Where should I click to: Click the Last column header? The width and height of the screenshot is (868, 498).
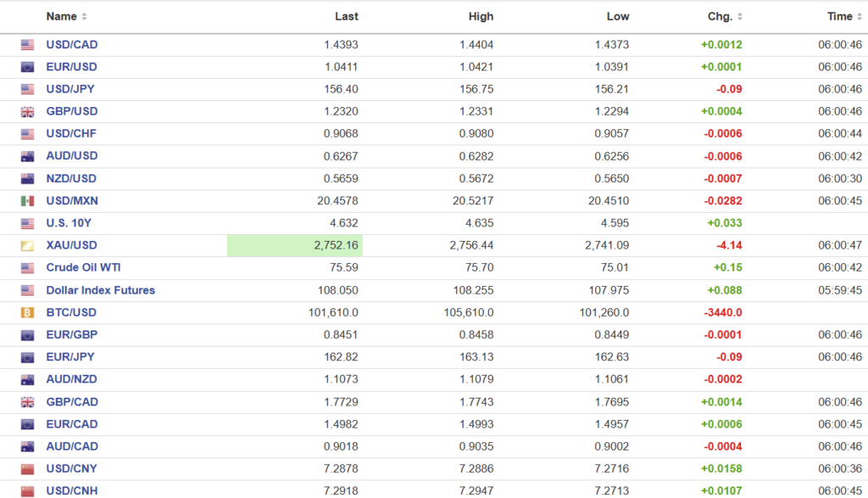[x=346, y=16]
